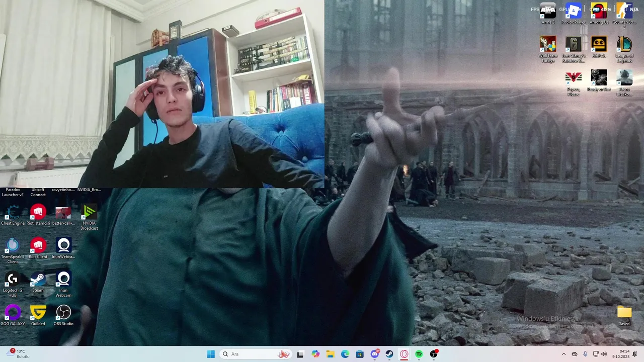
Task: Open Copilot from the taskbar
Action: pyautogui.click(x=315, y=354)
